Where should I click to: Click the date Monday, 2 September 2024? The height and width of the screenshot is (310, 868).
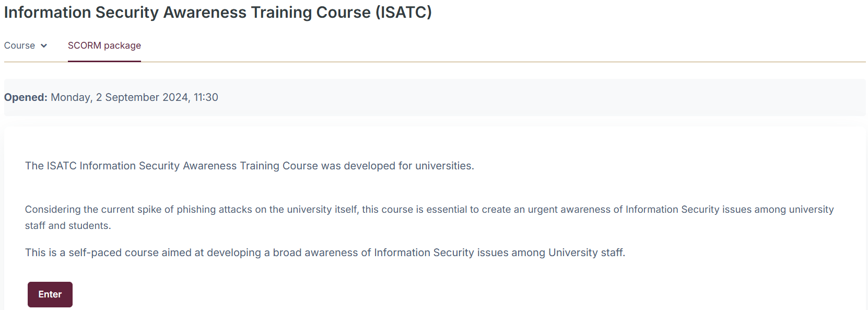coord(120,97)
